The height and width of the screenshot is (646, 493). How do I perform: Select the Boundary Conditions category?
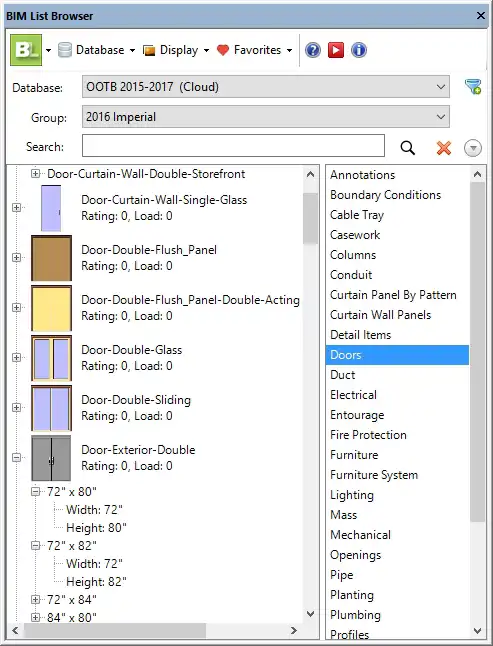397,195
